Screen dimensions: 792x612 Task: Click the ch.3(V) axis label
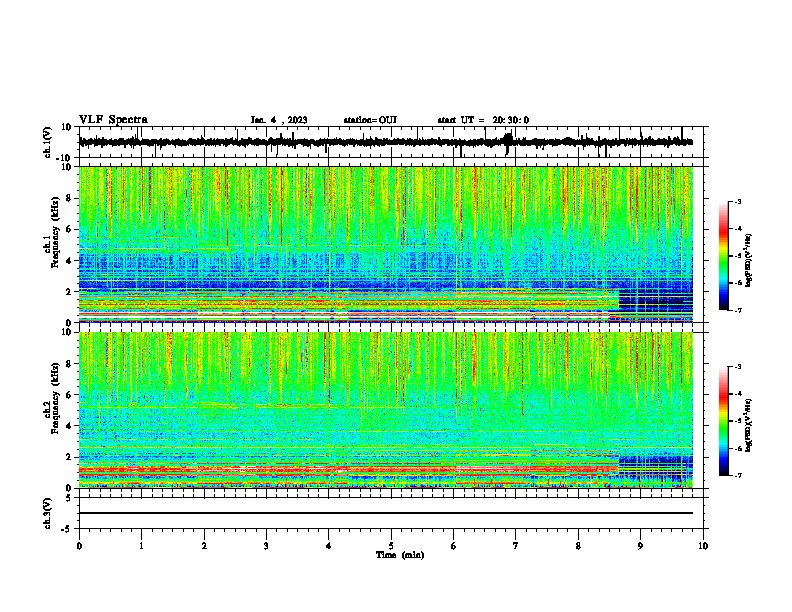(x=48, y=513)
